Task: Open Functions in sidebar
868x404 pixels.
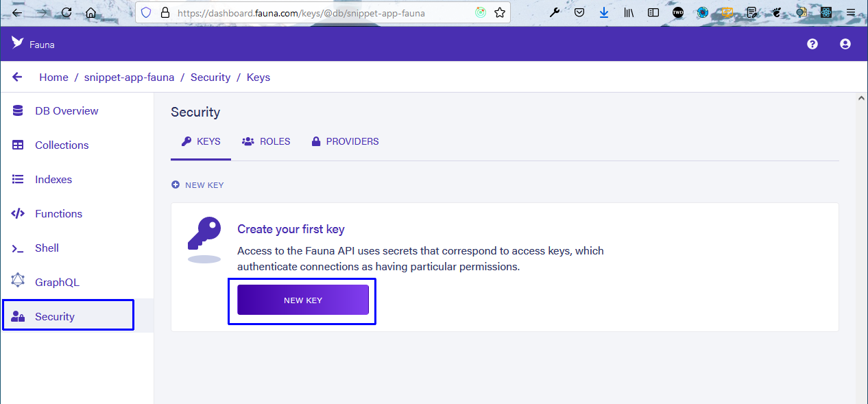Action: 77,214
